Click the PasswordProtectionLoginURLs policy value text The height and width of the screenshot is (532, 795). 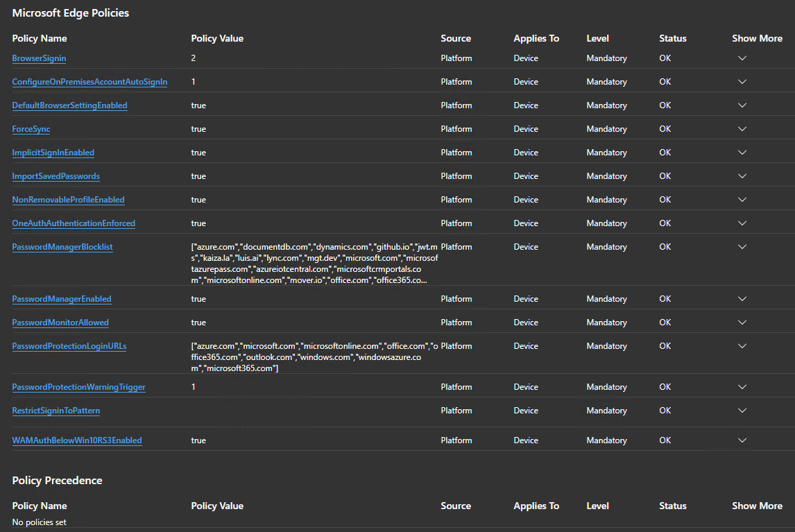pyautogui.click(x=314, y=357)
